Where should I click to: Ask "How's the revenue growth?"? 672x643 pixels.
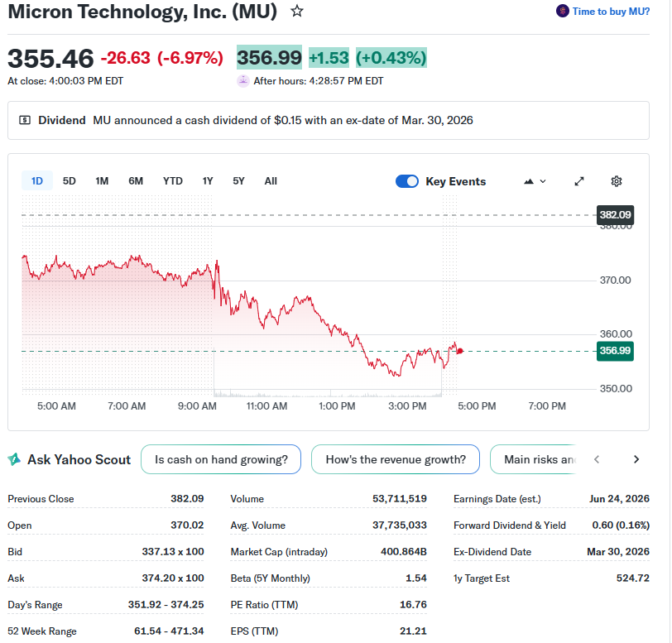pyautogui.click(x=395, y=459)
